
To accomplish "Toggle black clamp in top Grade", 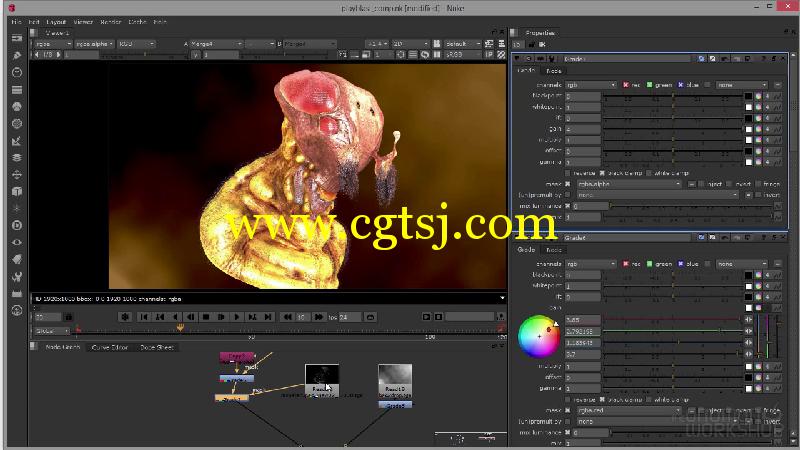I will (x=602, y=173).
